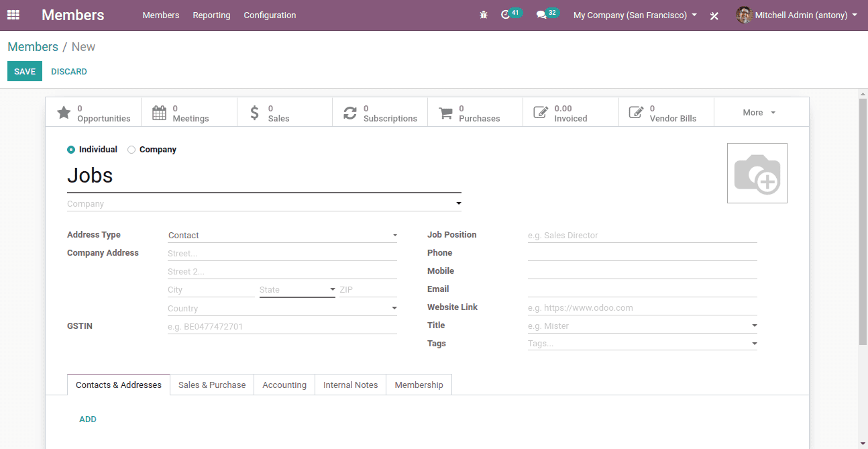Image resolution: width=868 pixels, height=449 pixels.
Task: Click the Invoiced pencil-edit icon
Action: click(x=541, y=113)
